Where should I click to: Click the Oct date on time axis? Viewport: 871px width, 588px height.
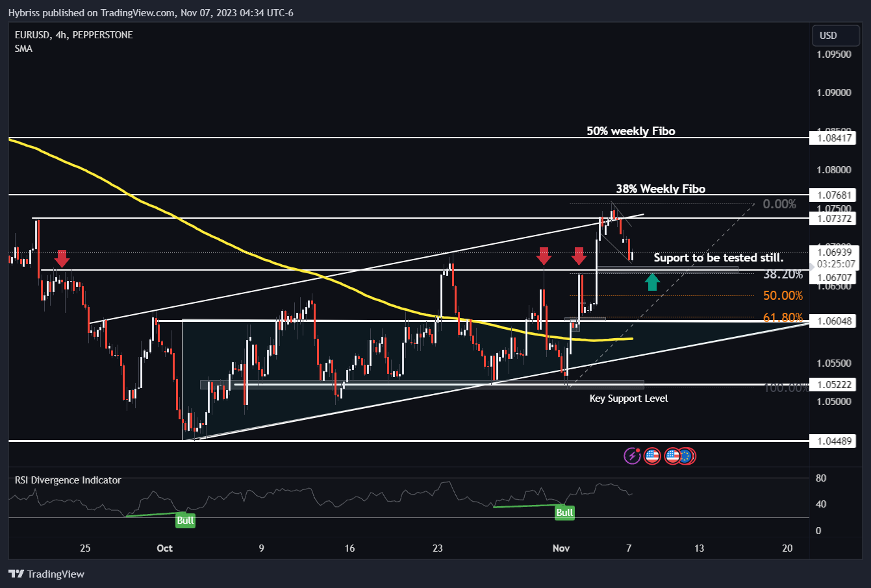click(x=165, y=548)
